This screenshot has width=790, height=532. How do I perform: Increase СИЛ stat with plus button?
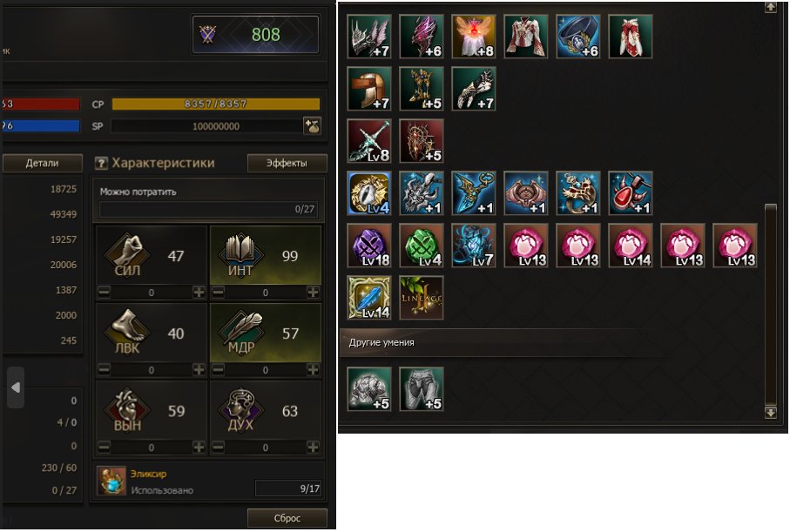(x=199, y=292)
